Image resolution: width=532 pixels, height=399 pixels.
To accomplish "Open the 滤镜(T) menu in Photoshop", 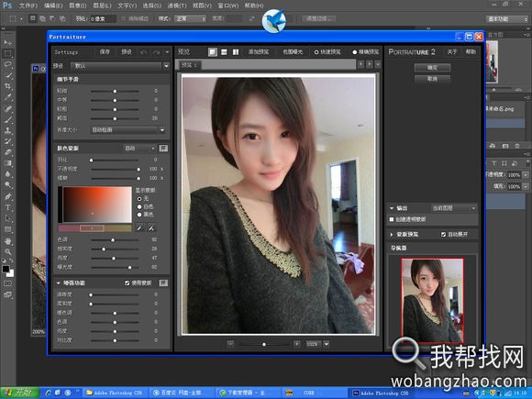I will pos(177,6).
